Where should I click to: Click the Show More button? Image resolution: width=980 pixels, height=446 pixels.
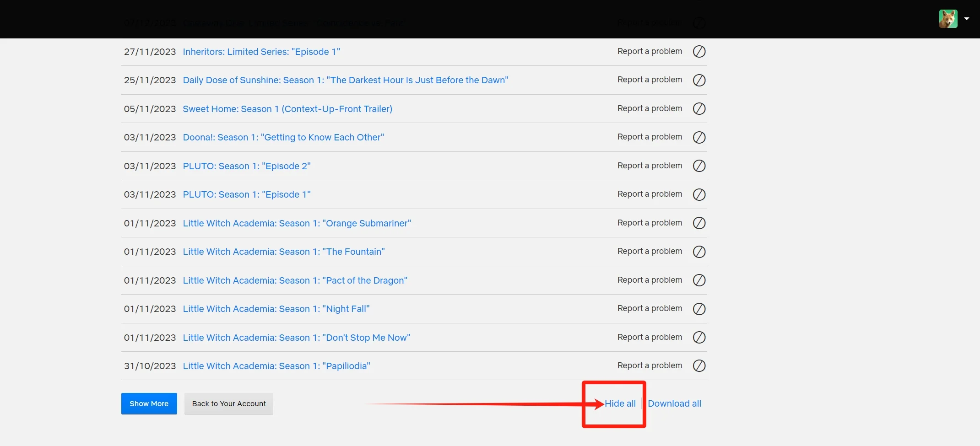click(149, 403)
